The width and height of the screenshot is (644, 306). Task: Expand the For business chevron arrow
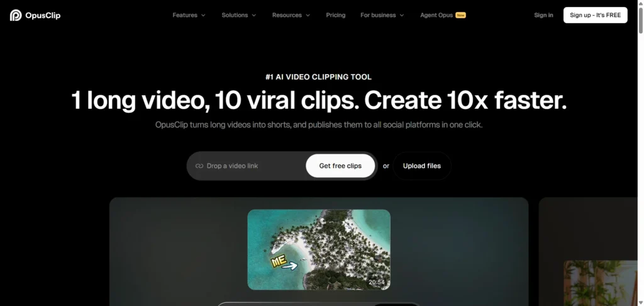(x=402, y=15)
